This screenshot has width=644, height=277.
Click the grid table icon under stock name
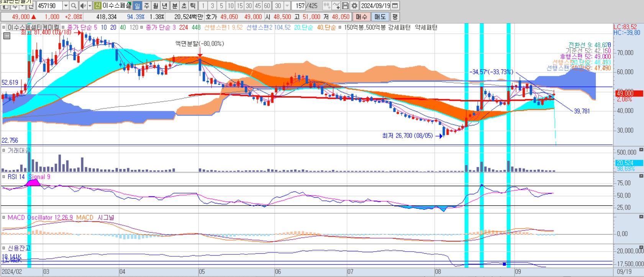click(x=7, y=36)
